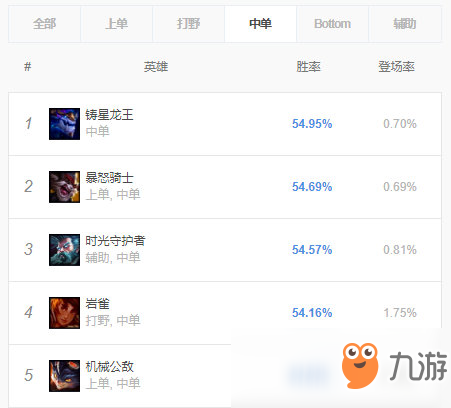Sort by the 胜率 column header
The image size is (451, 408).
308,67
